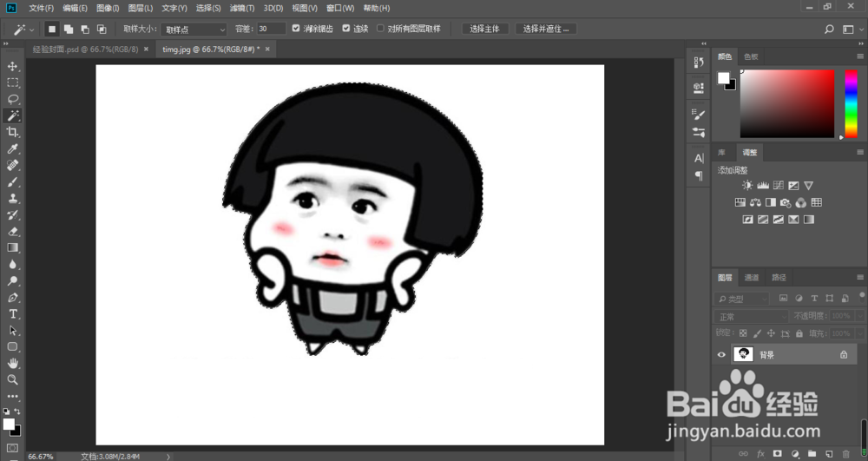Open the Brush Settings panel icon

pos(699,115)
